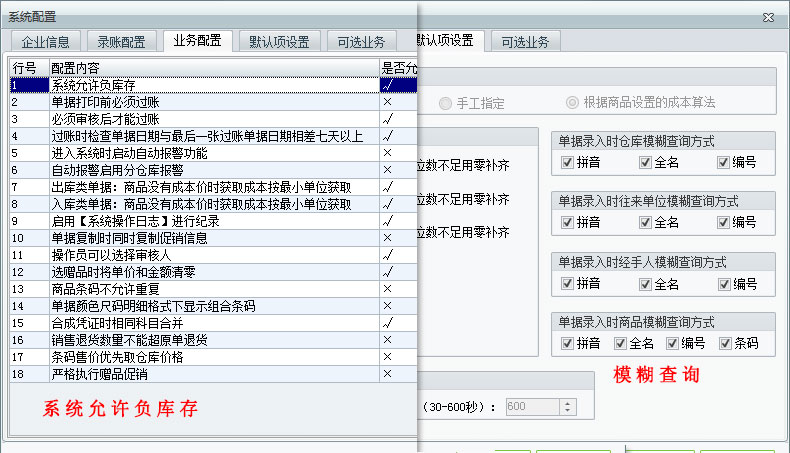Click check mark for 启用【系统操作日志】进行纪录
790x453 pixels.
(387, 221)
